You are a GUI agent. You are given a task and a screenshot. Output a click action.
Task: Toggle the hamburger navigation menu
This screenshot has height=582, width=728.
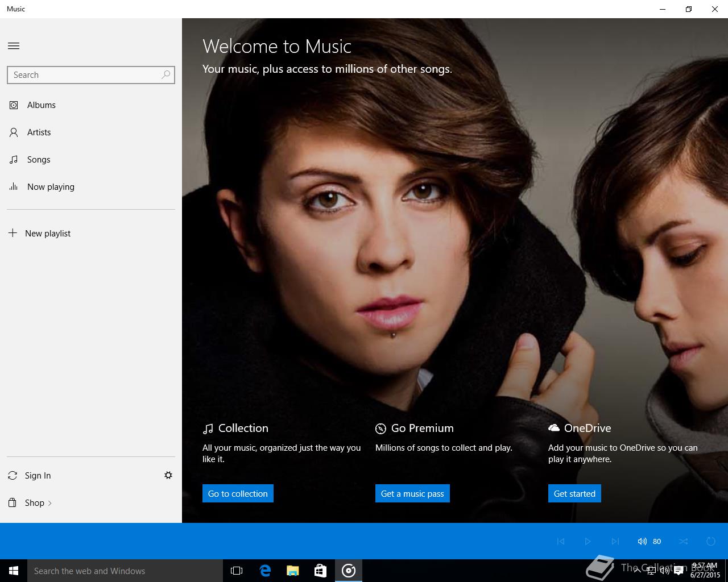pos(14,46)
